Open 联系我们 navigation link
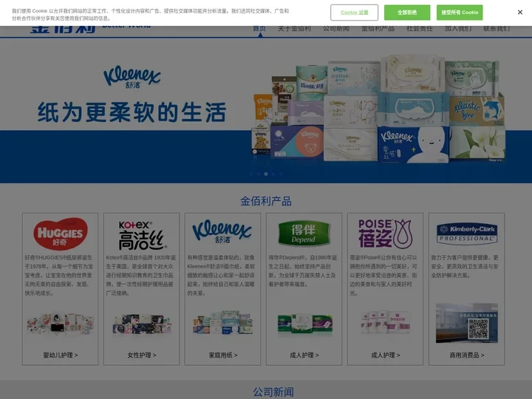The image size is (532, 399). [x=497, y=29]
